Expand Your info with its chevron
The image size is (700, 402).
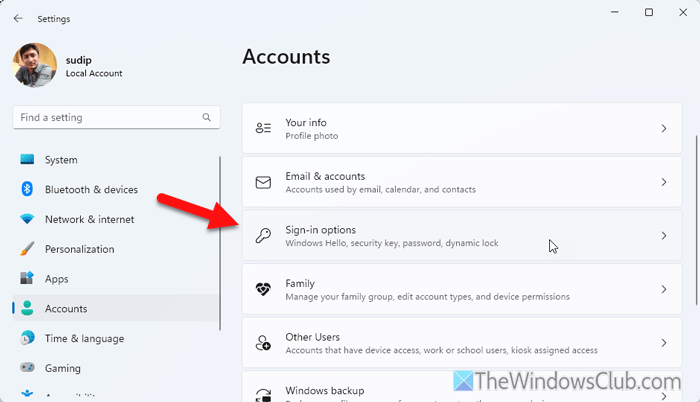pyautogui.click(x=664, y=128)
